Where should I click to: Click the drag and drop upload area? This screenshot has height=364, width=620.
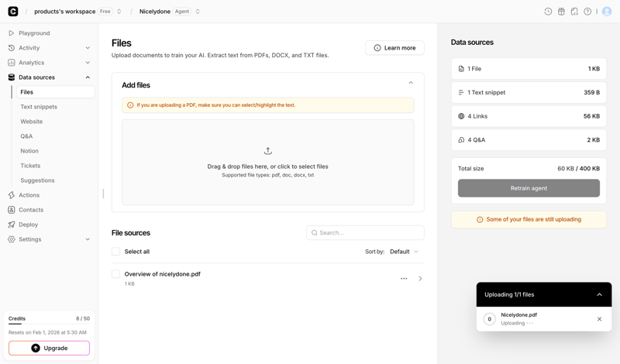tap(268, 163)
